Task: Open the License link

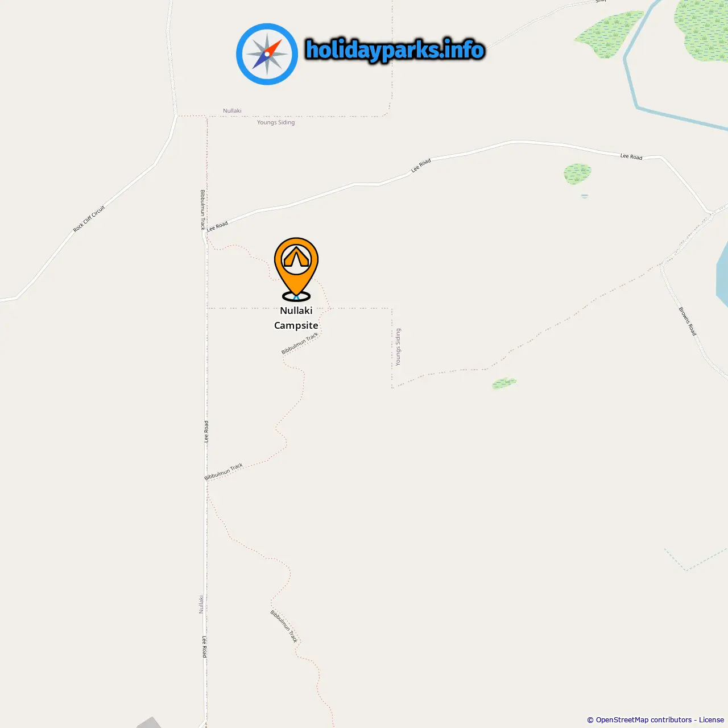Action: (712, 719)
